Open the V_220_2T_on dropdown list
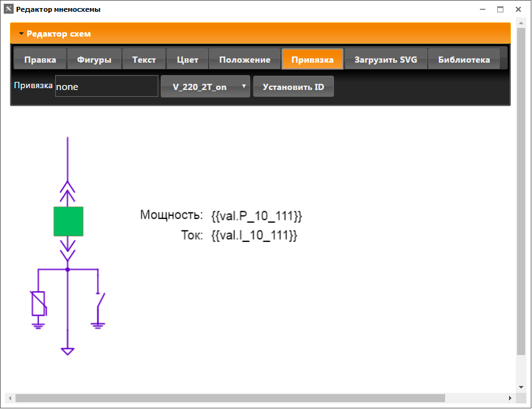The width and height of the screenshot is (532, 409). click(205, 86)
